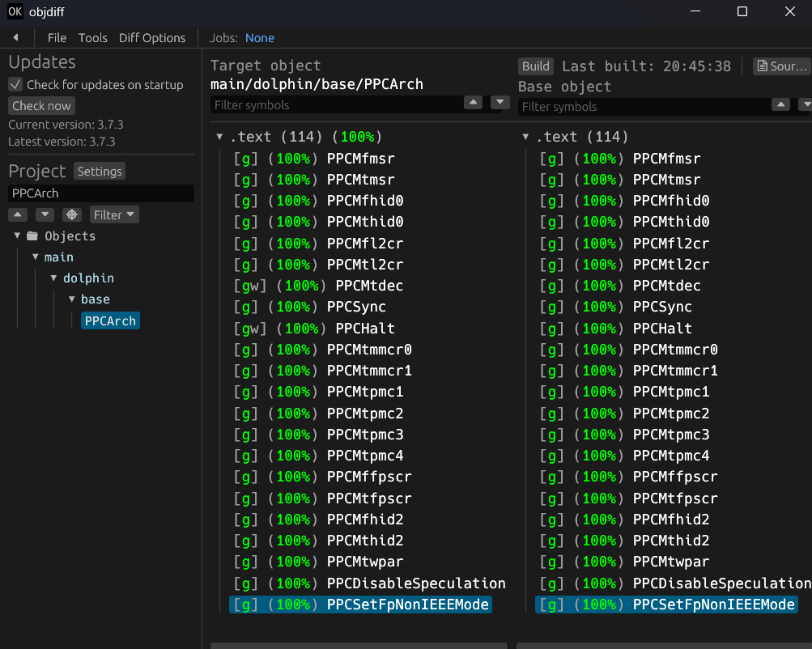812x649 pixels.
Task: Select PPCArch in project tree
Action: pos(110,321)
